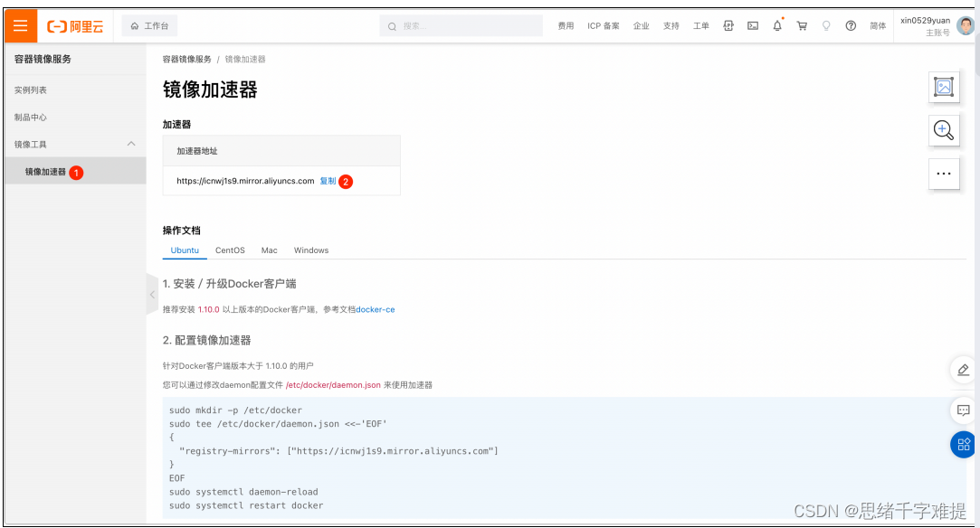This screenshot has height=528, width=980.
Task: Open the help question mark icon
Action: click(851, 25)
